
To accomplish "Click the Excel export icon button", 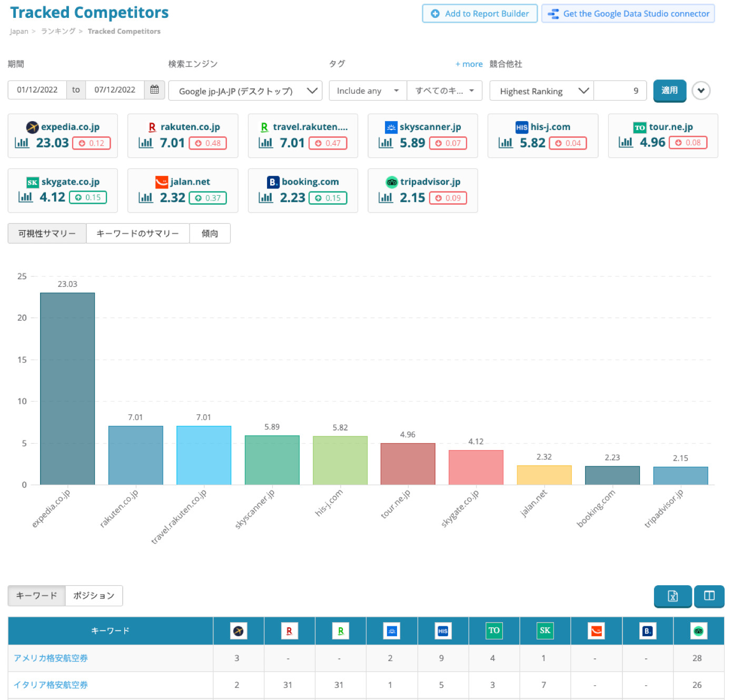I will (x=672, y=596).
